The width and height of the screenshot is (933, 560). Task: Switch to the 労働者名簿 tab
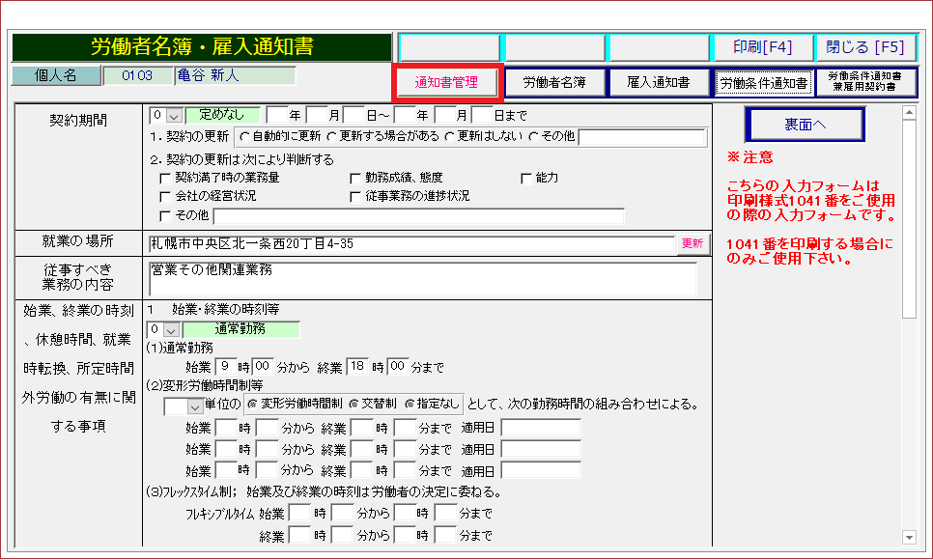(554, 83)
